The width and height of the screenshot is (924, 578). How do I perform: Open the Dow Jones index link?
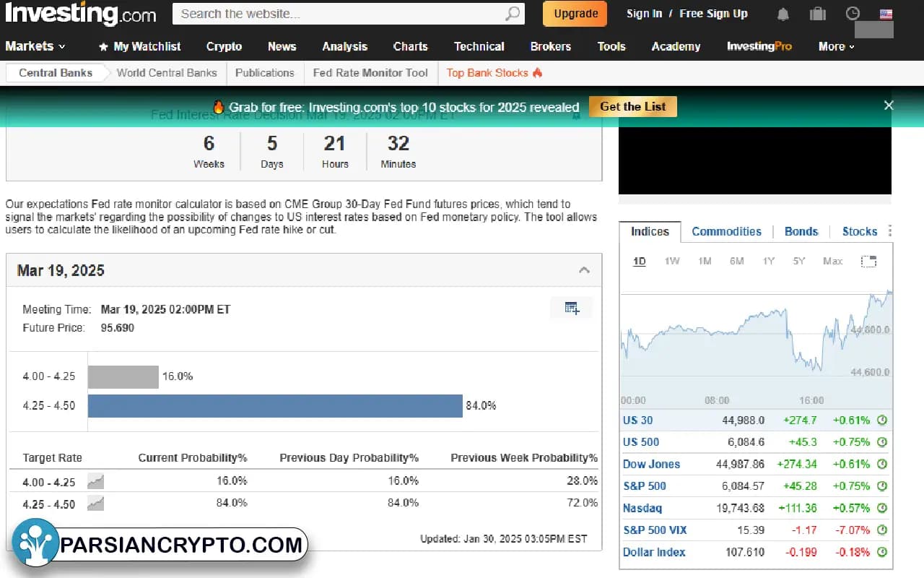pyautogui.click(x=651, y=464)
